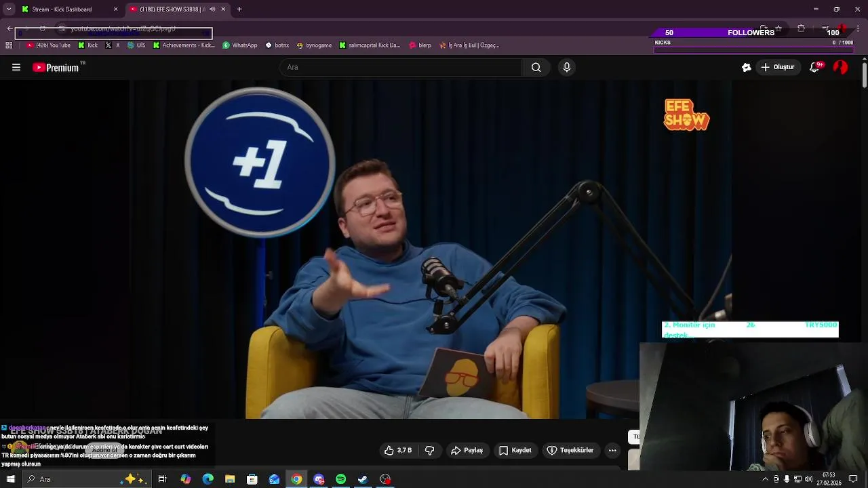Click the icon left of Oluştur
This screenshot has width=868, height=488.
coord(747,67)
